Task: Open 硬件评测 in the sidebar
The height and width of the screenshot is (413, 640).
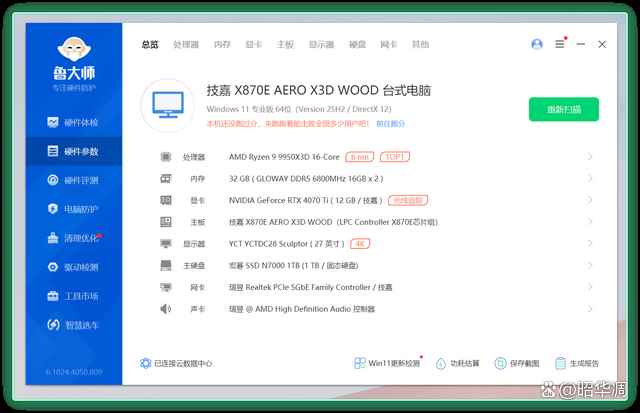Action: click(73, 180)
